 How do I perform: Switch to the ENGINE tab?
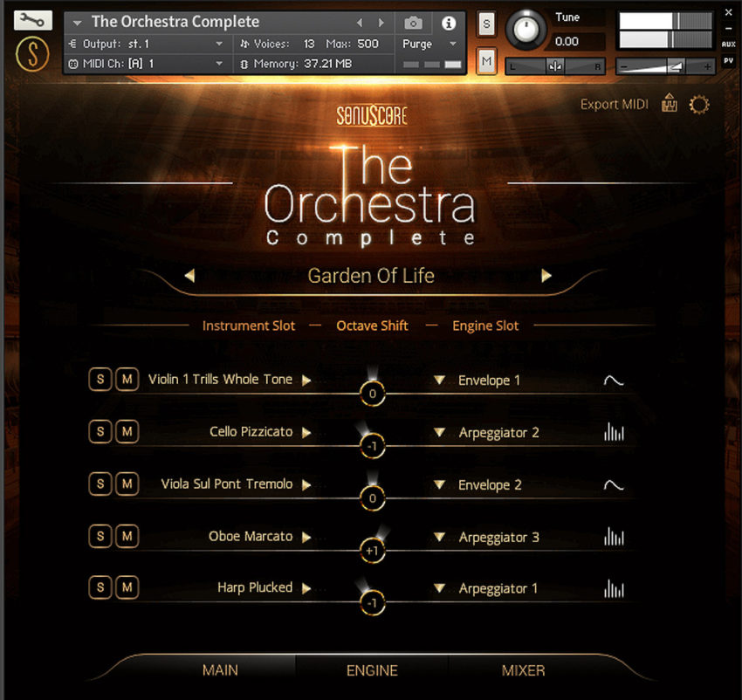coord(372,670)
